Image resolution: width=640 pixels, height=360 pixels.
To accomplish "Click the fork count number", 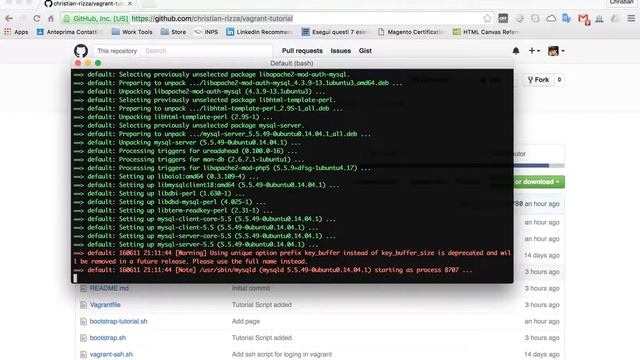I will (559, 80).
